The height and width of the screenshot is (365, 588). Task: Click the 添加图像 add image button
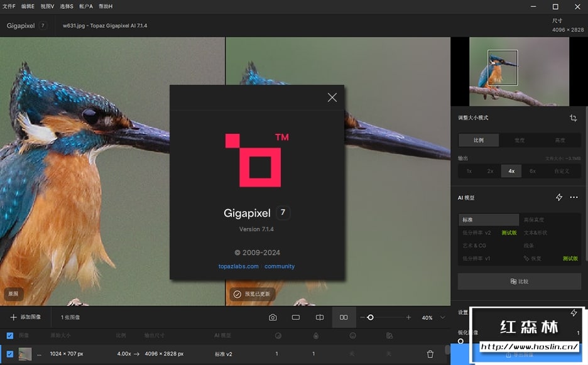tap(26, 317)
